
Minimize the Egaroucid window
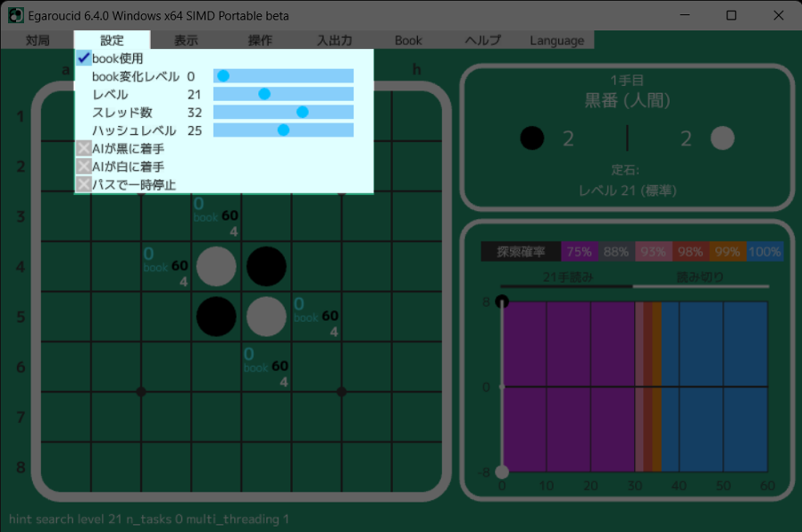pos(684,15)
